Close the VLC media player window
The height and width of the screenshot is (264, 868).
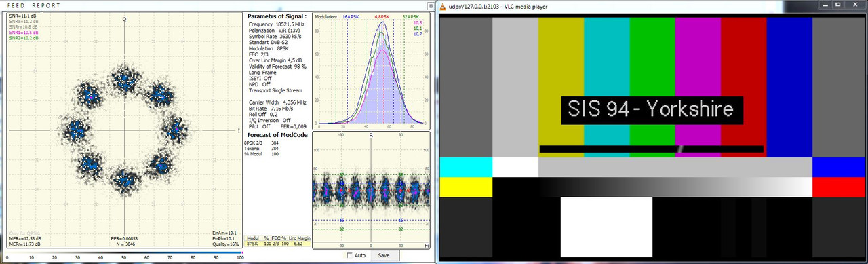tap(856, 5)
